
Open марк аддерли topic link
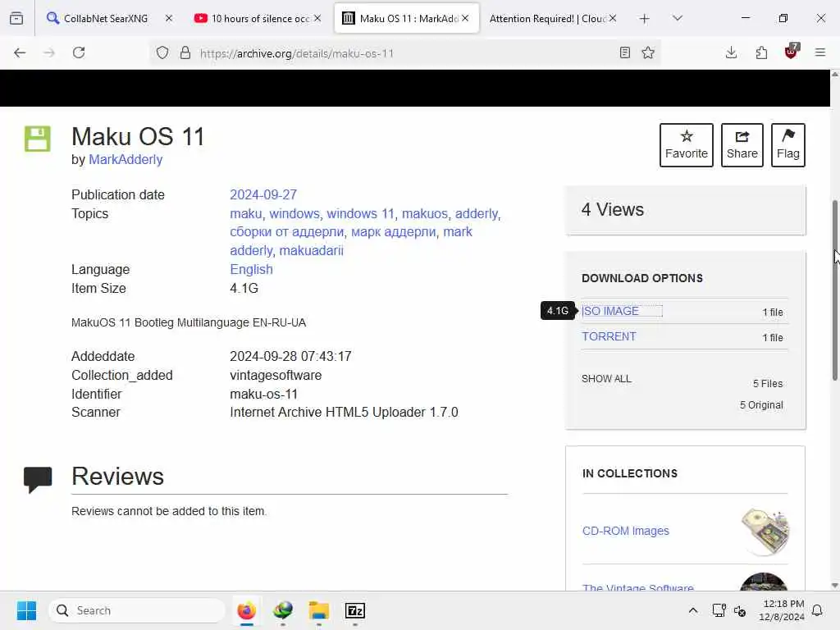394,232
